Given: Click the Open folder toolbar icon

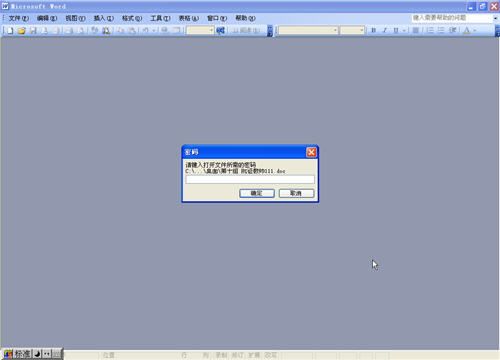Looking at the screenshot, I should point(22,31).
